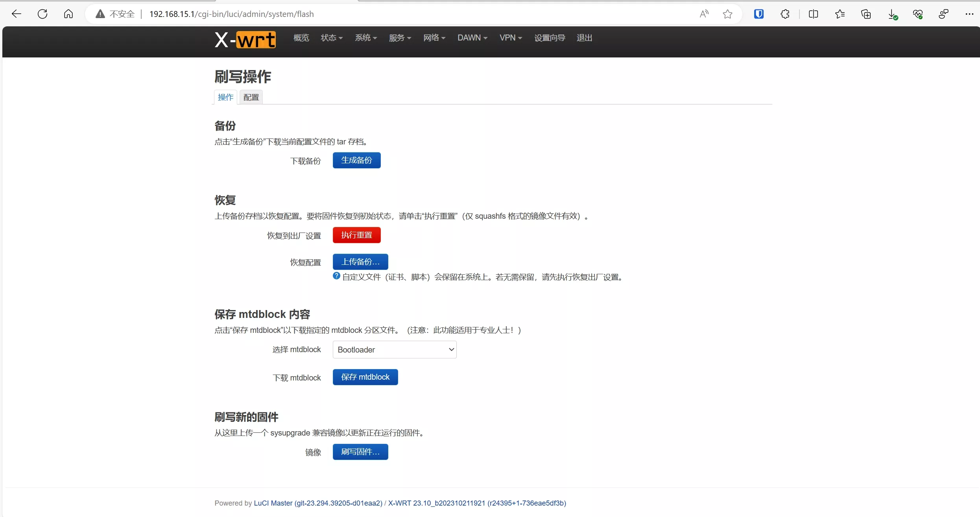Click the 生成备份 button
This screenshot has height=517, width=980.
tap(356, 160)
